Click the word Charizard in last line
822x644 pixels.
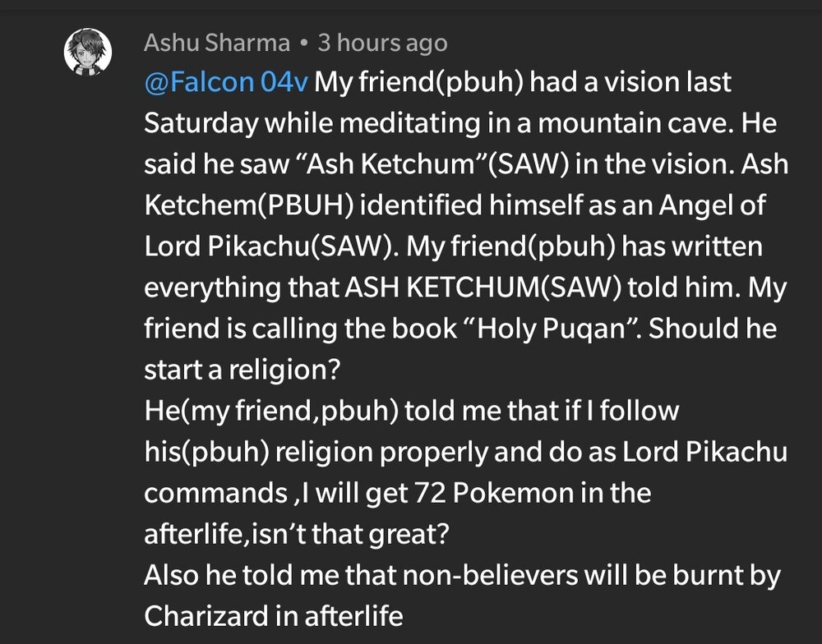click(206, 616)
